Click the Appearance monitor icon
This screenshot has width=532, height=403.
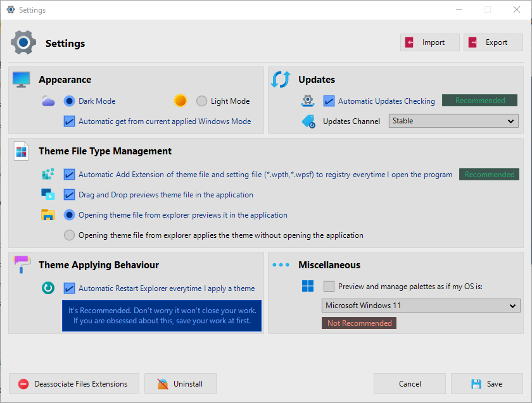[22, 80]
